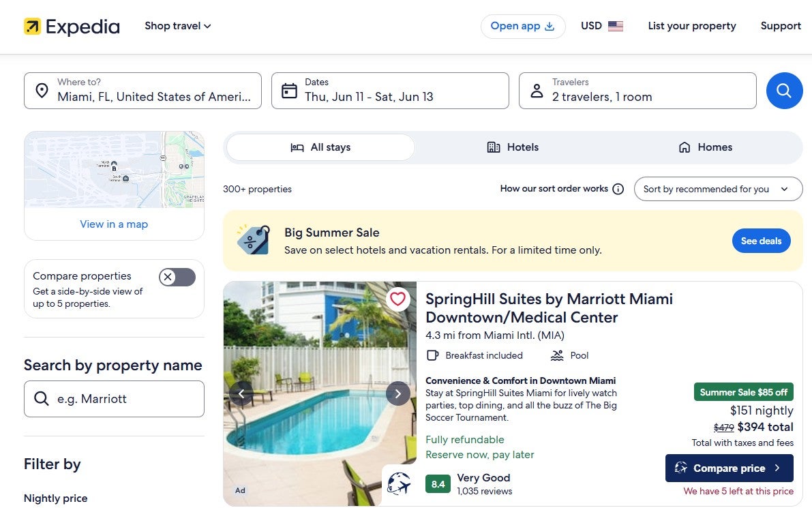
Task: Click the building icon on Hotels tab
Action: pos(494,147)
